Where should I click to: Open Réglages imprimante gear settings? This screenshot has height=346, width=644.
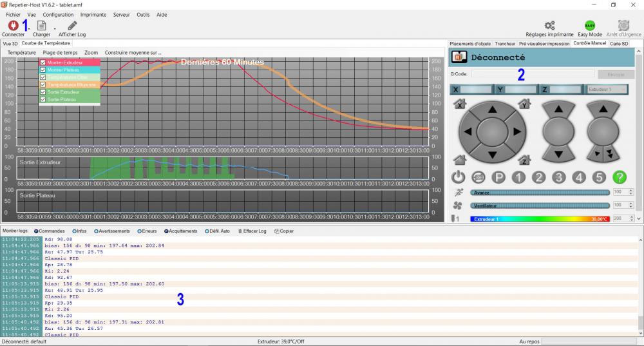(549, 26)
